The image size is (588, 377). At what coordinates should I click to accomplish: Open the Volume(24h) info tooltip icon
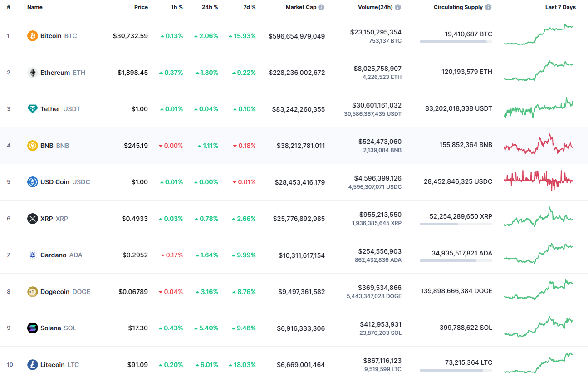pyautogui.click(x=398, y=7)
